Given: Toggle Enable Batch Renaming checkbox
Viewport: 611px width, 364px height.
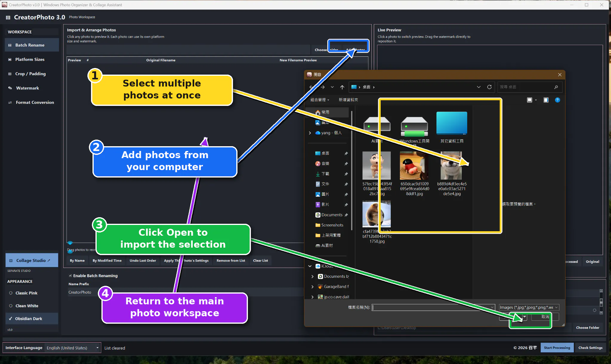Looking at the screenshot, I should pos(70,276).
